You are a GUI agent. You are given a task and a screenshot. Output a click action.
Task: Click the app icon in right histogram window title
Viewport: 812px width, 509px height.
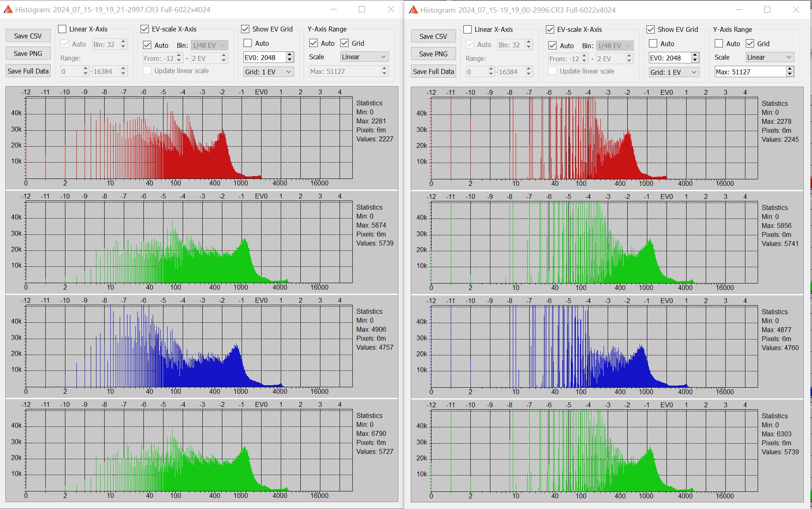(413, 10)
